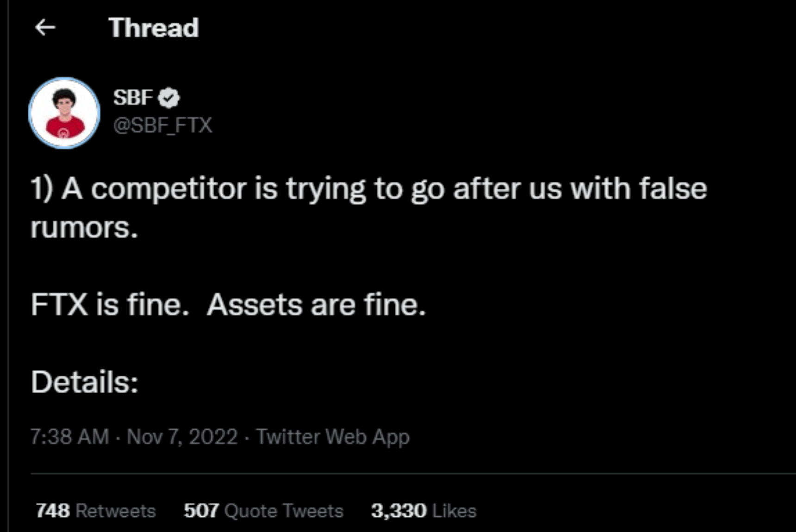Click the "Assets are fine." sentence
This screenshot has height=532, width=796.
(316, 305)
